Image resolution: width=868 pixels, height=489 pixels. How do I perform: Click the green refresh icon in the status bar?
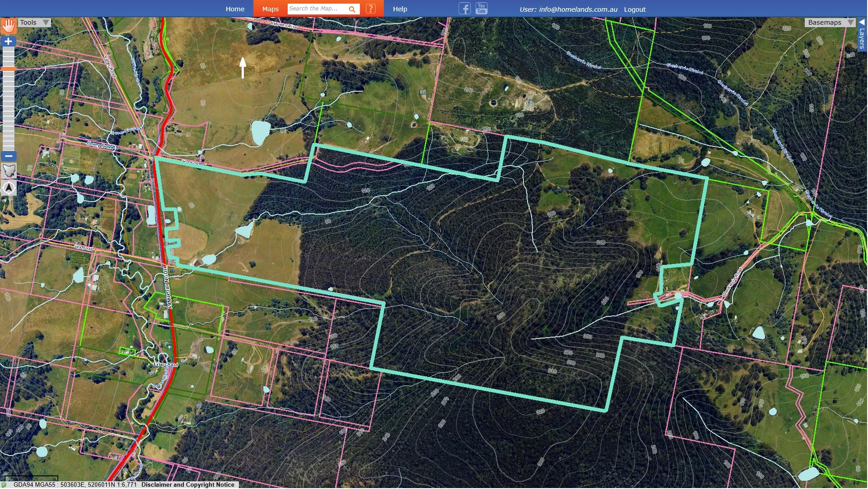click(4, 484)
